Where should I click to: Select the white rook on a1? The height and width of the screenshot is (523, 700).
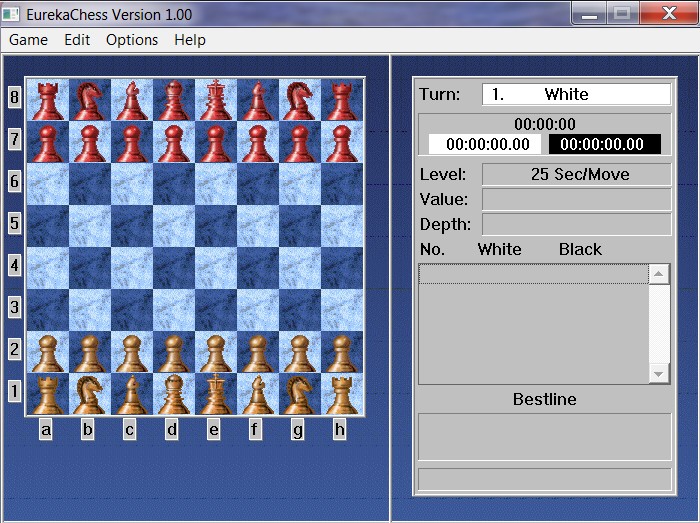coord(48,394)
